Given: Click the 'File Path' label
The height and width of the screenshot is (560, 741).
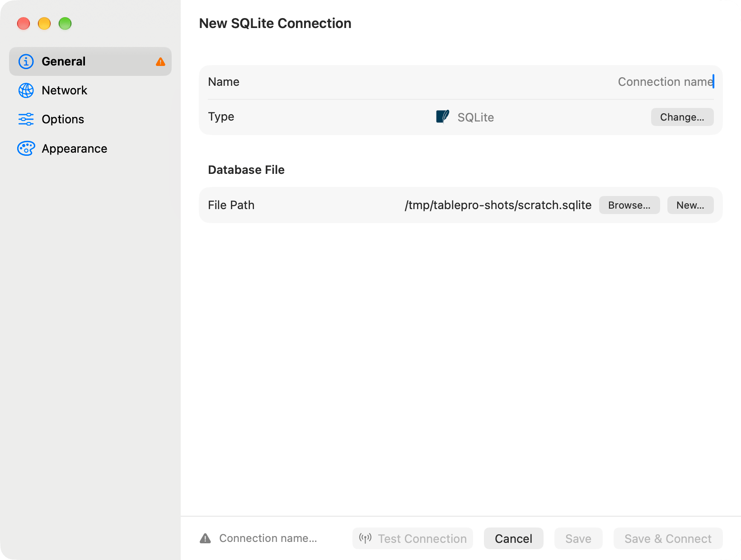Looking at the screenshot, I should click(231, 205).
